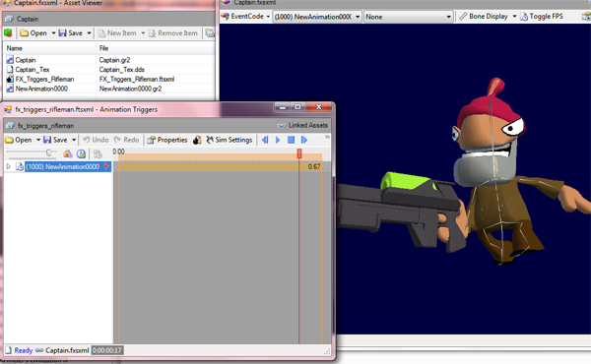This screenshot has width=591, height=364.
Task: Click the Properties button in Animation Triggers toolbar
Action: click(x=167, y=140)
